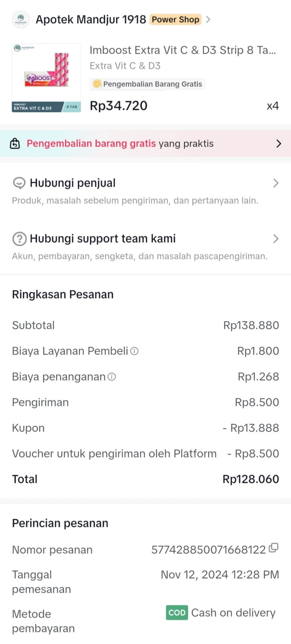Tap the COD payment badge

pos(177,613)
